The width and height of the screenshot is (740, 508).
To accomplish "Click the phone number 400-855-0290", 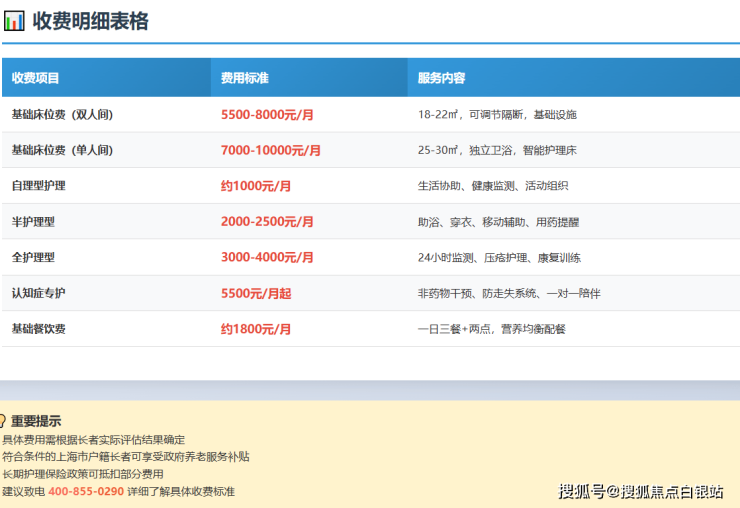I will (86, 492).
